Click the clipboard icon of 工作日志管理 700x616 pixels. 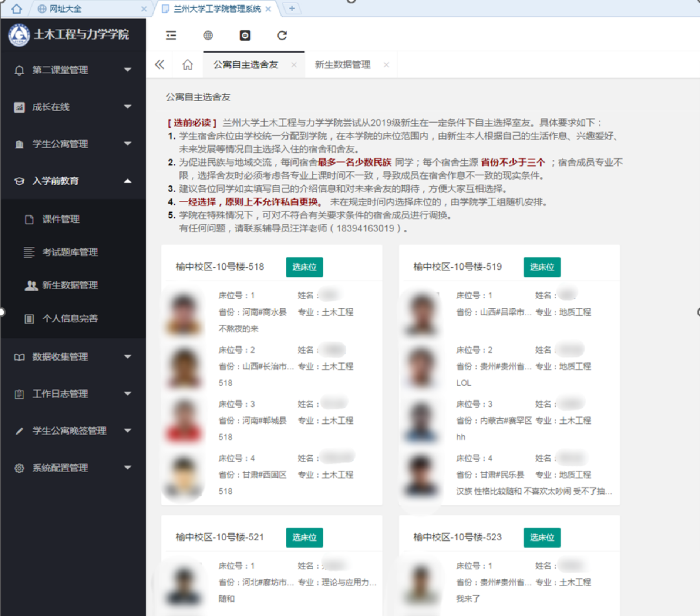pyautogui.click(x=19, y=394)
